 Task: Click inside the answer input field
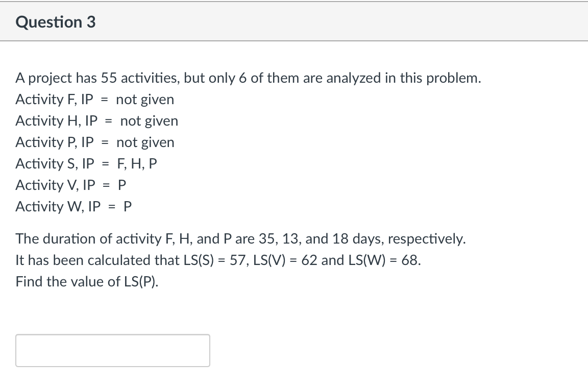[112, 350]
